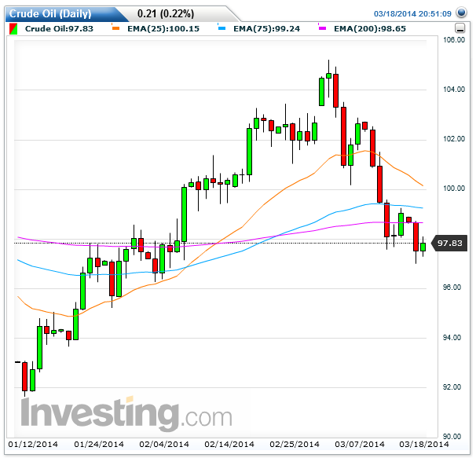Click the 96.00 price axis label
Screen dimensions: 476x458
(452, 288)
